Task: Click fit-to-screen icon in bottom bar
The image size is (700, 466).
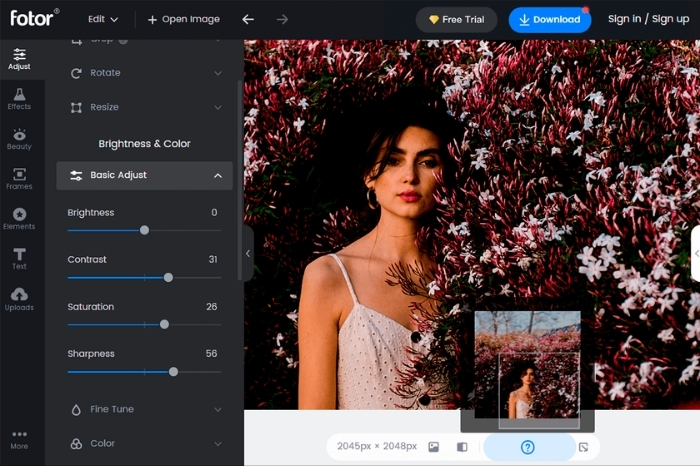Action: tap(583, 447)
